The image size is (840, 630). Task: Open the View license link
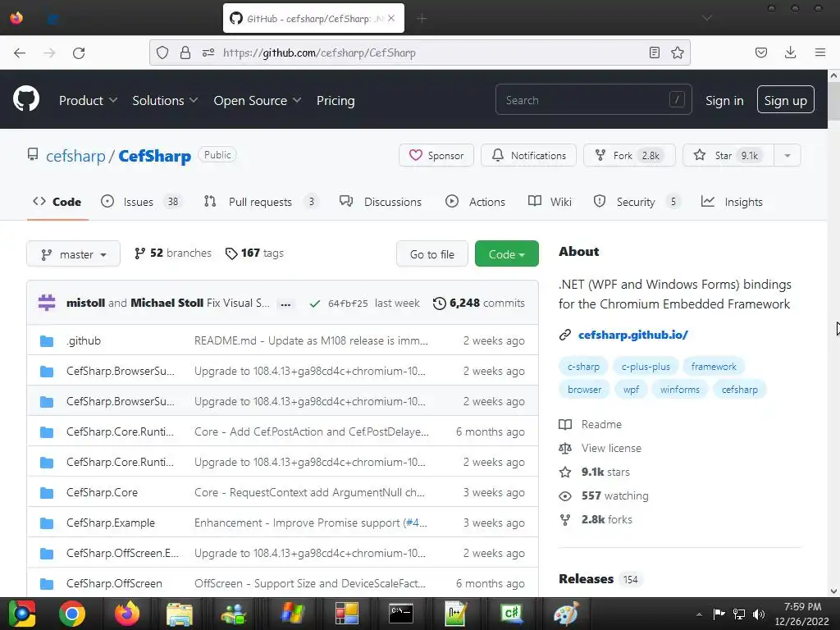pos(610,448)
